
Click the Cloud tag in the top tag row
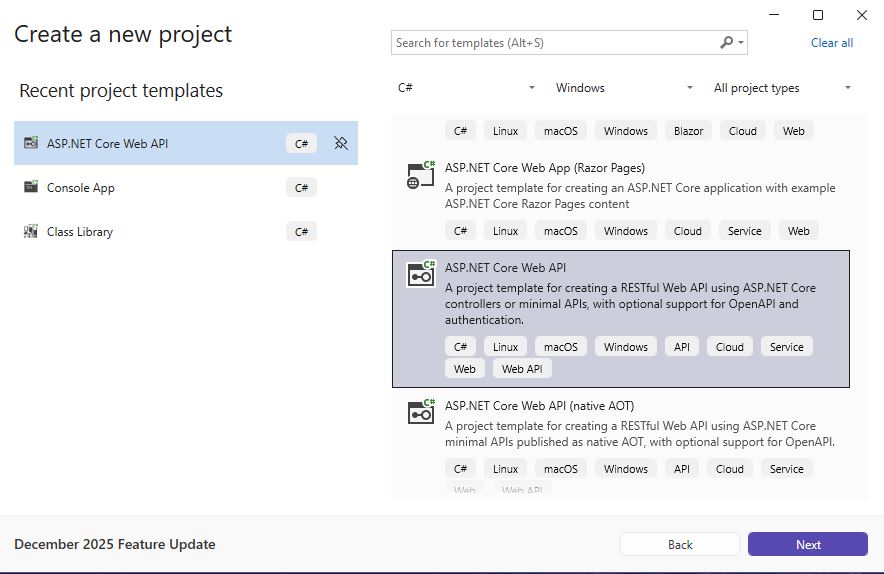click(742, 131)
